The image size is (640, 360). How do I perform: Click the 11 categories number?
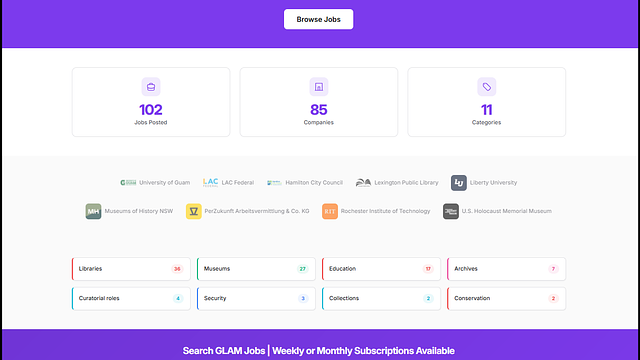coord(487,109)
